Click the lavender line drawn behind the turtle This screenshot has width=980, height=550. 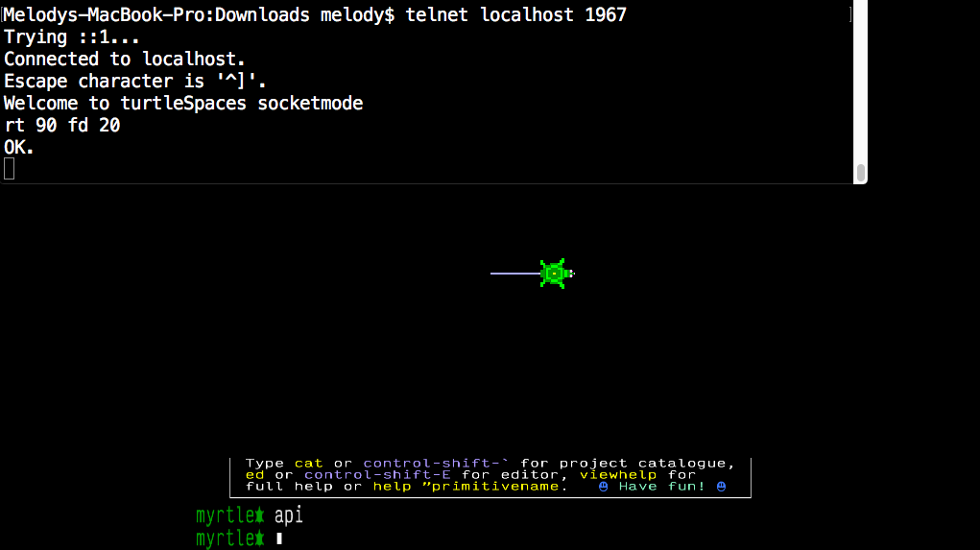(x=514, y=274)
